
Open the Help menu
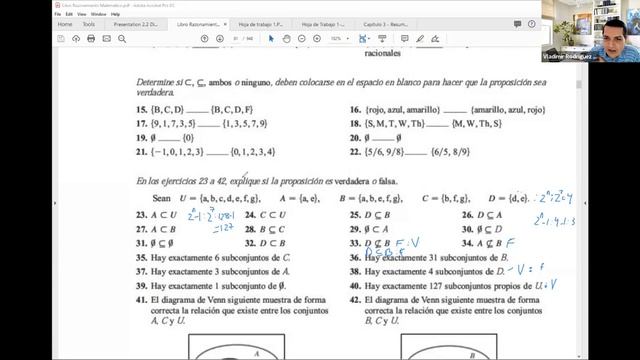pos(116,14)
